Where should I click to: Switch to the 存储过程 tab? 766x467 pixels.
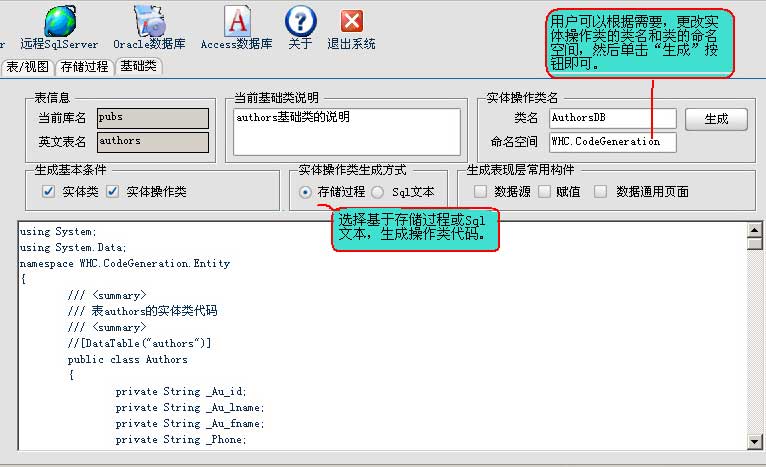pyautogui.click(x=84, y=67)
